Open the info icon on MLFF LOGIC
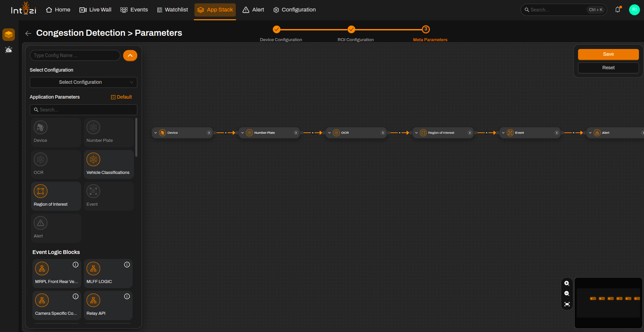 [x=127, y=265]
